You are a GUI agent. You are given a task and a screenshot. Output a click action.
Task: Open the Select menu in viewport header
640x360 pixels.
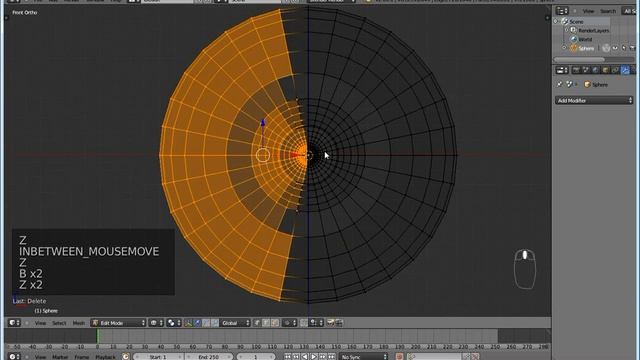coord(59,323)
